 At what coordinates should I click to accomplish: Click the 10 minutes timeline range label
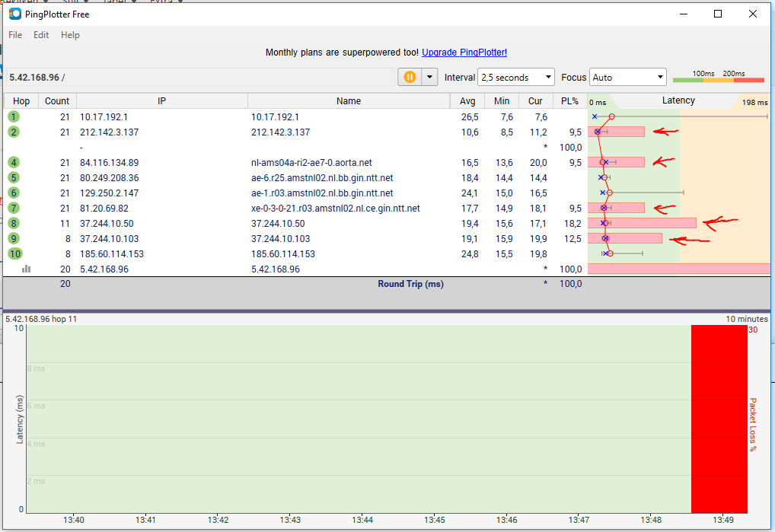[746, 319]
